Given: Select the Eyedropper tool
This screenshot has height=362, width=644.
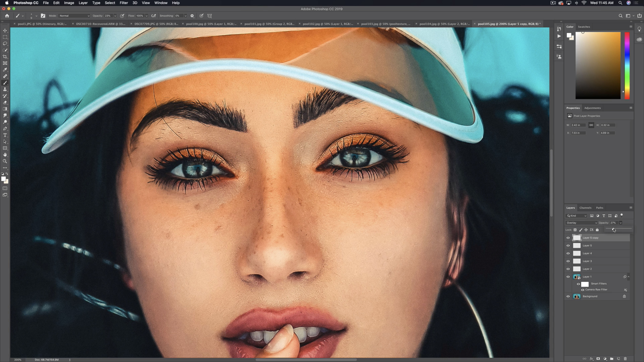Looking at the screenshot, I should (x=5, y=70).
